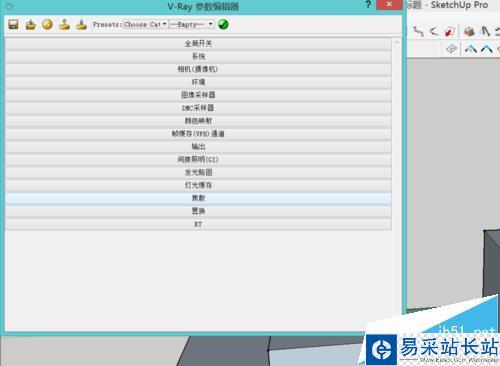
Task: Expand the 颜色映射 rollout
Action: (x=198, y=121)
